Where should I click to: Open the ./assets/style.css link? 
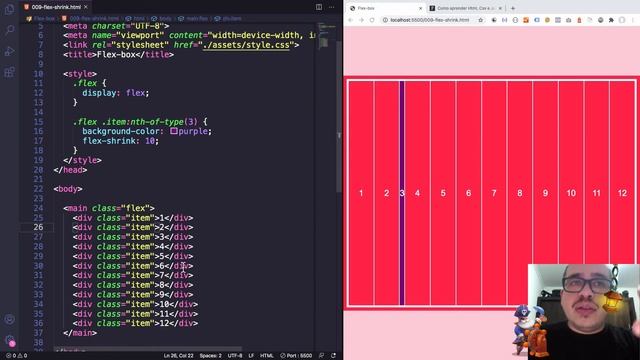point(246,45)
